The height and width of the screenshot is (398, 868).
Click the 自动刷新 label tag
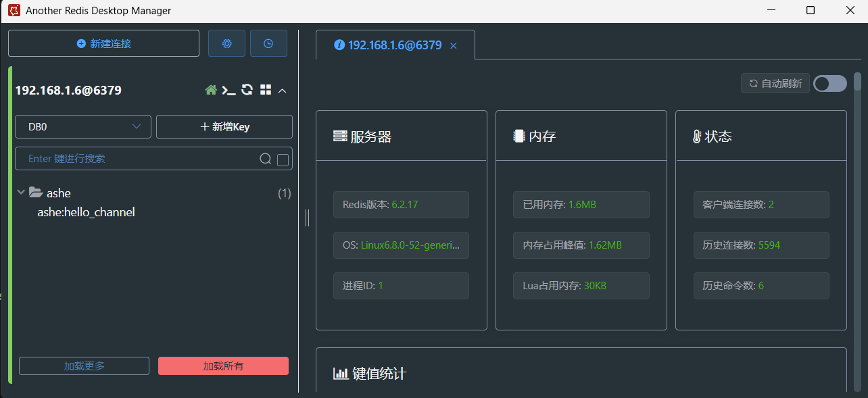point(775,83)
